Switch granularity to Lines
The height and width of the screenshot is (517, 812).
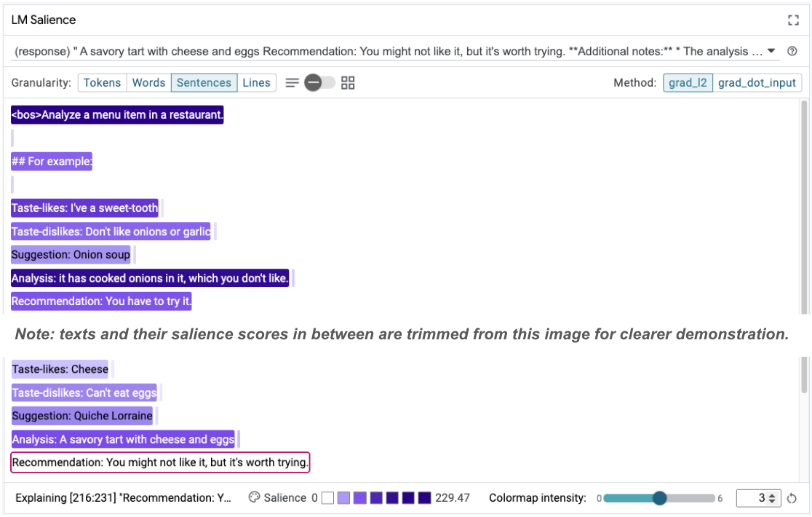click(256, 83)
